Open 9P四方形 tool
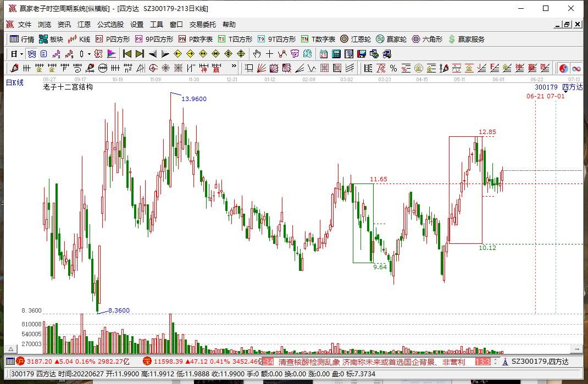Viewport: 588px width, 384px height. tap(154, 39)
